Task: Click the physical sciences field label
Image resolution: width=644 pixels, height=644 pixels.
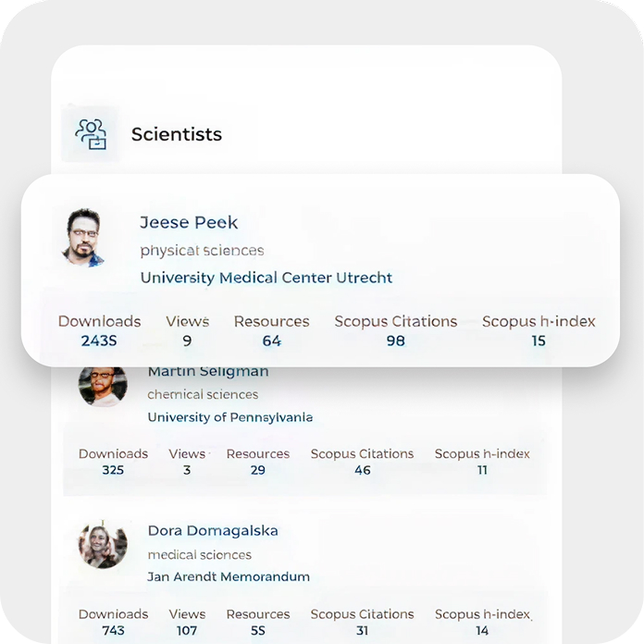Action: 202,251
